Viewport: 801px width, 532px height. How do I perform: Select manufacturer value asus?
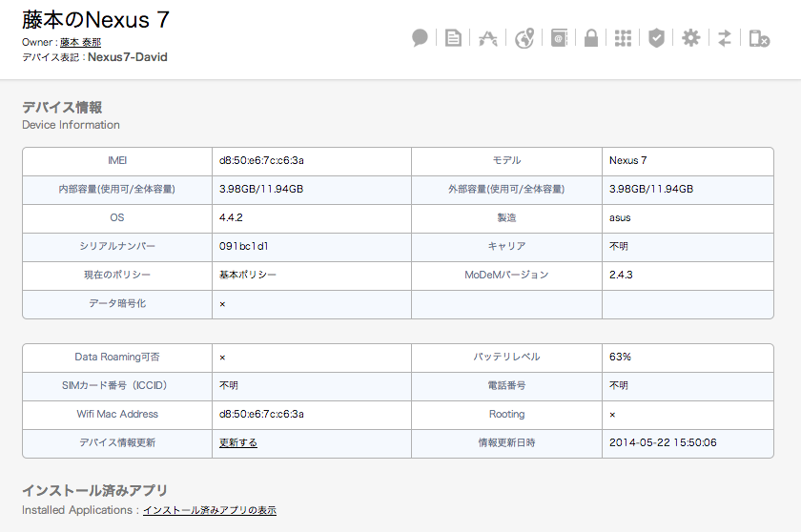[620, 217]
